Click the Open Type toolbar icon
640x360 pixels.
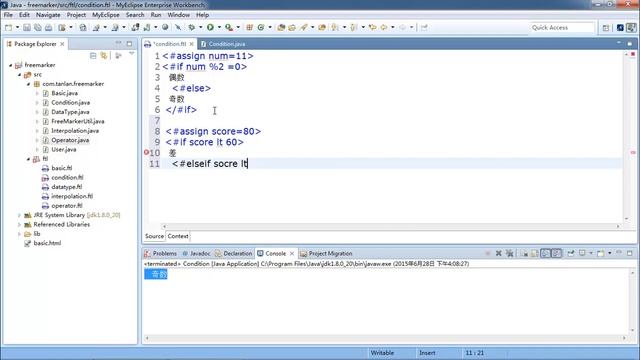[x=281, y=27]
